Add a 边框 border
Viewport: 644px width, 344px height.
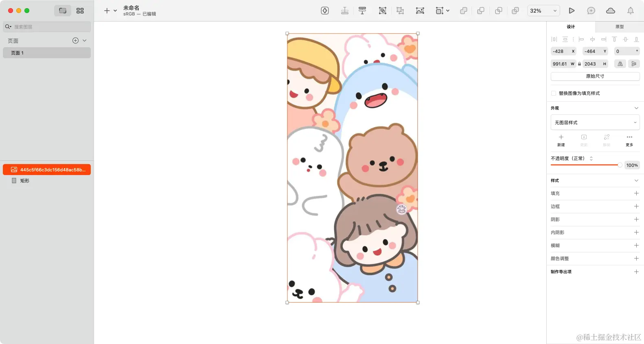click(636, 206)
